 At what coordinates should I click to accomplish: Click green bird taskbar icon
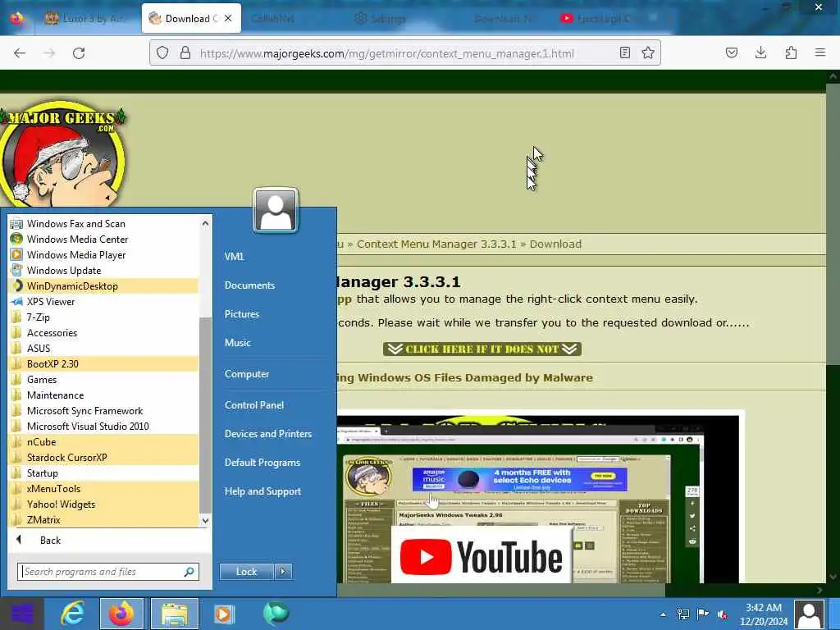[x=276, y=614]
